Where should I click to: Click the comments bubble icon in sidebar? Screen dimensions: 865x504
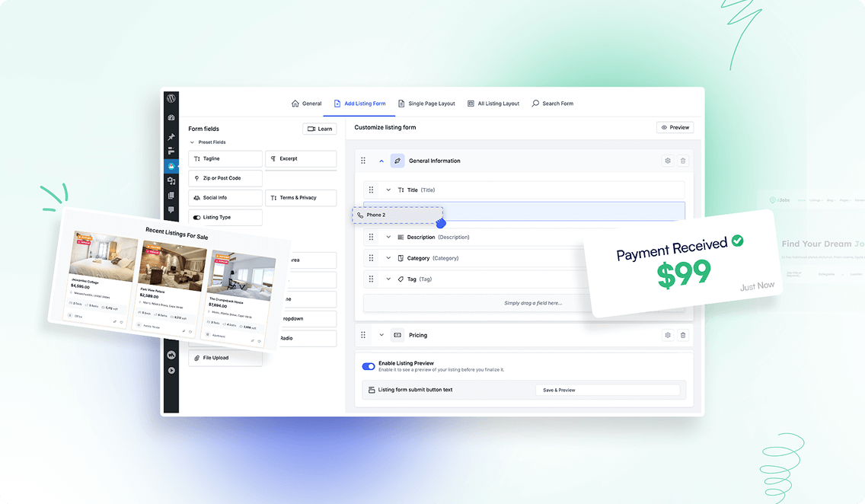tap(171, 209)
